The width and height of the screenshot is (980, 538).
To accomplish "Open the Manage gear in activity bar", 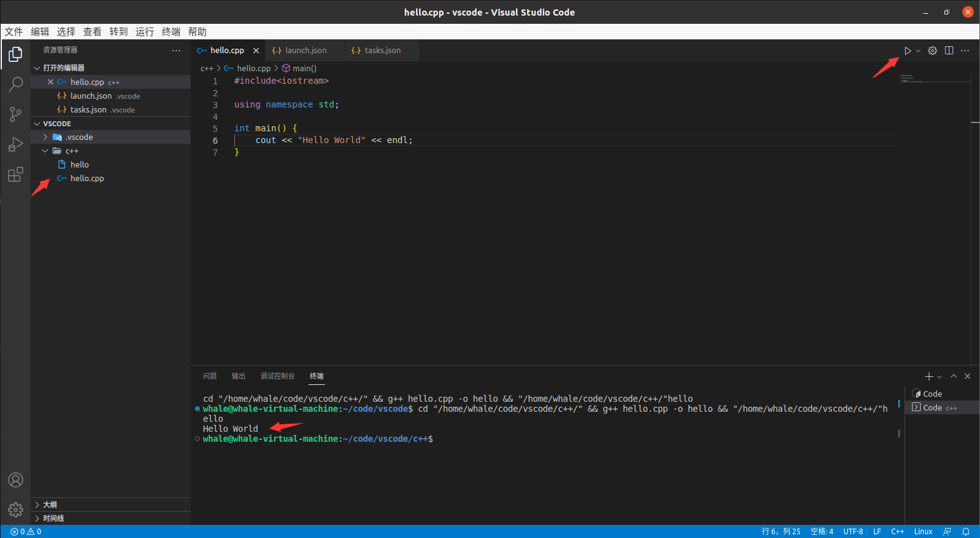I will 16,510.
